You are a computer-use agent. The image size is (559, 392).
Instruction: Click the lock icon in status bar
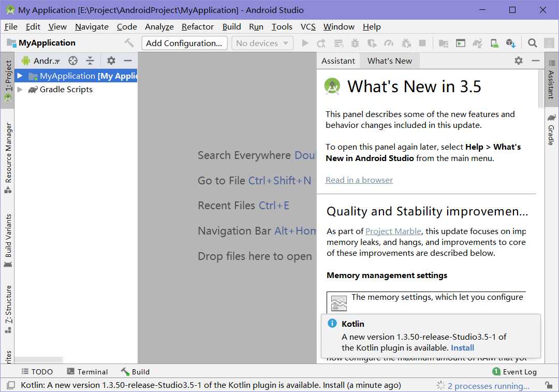(549, 385)
